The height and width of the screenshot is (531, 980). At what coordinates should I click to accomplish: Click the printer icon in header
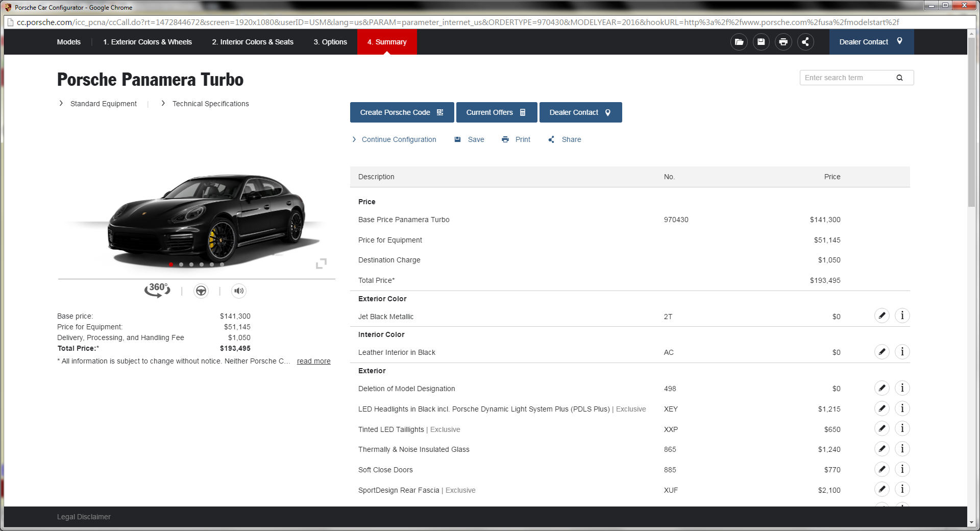click(x=783, y=42)
